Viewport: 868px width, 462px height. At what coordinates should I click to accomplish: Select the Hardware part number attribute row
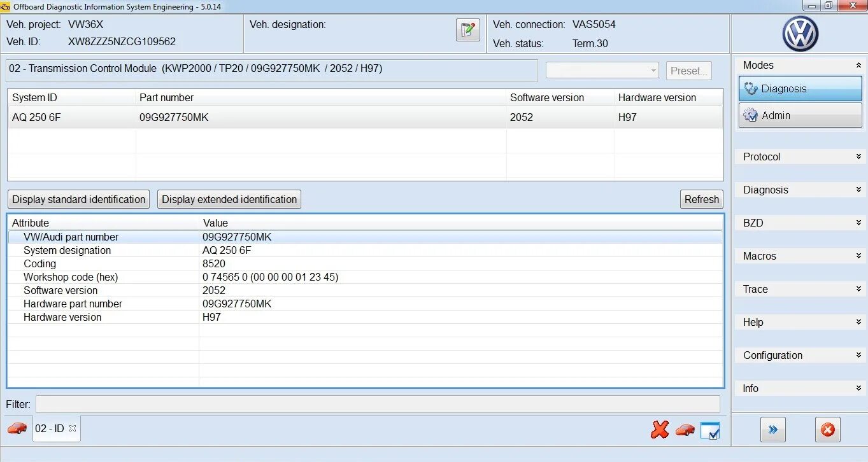tap(366, 304)
